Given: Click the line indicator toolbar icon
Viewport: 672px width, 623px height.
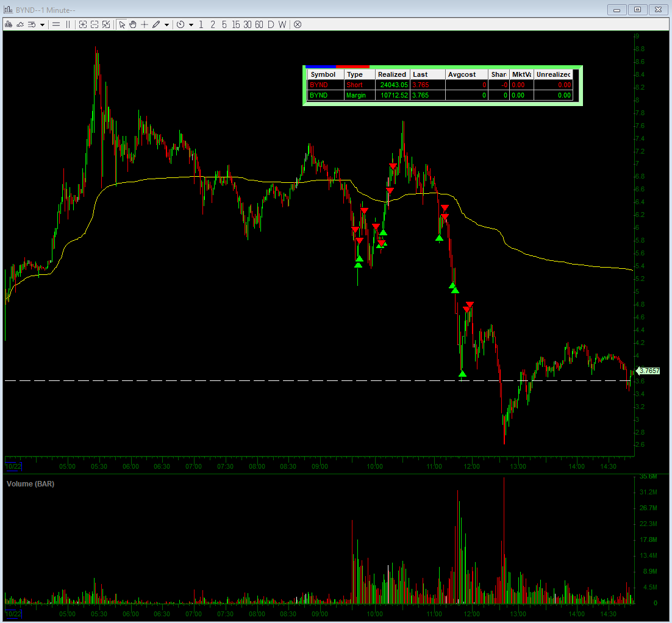Looking at the screenshot, I should [x=20, y=24].
